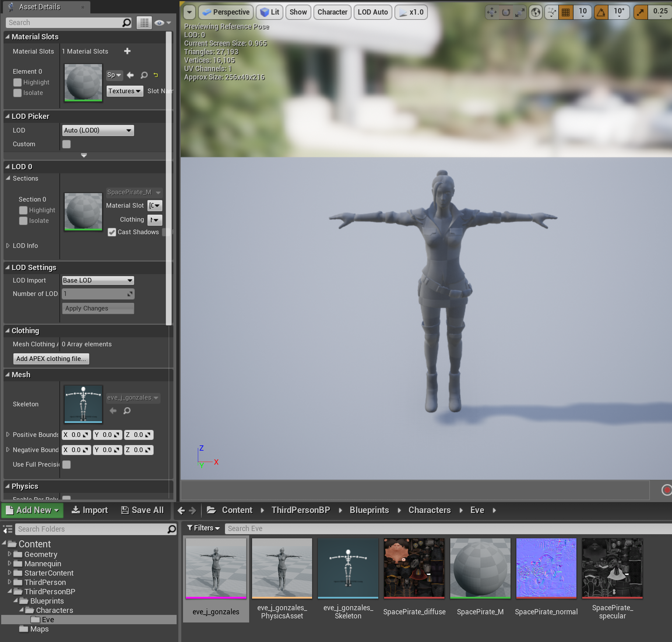Select the rotate gizmo tool icon
This screenshot has width=672, height=642.
point(506,12)
